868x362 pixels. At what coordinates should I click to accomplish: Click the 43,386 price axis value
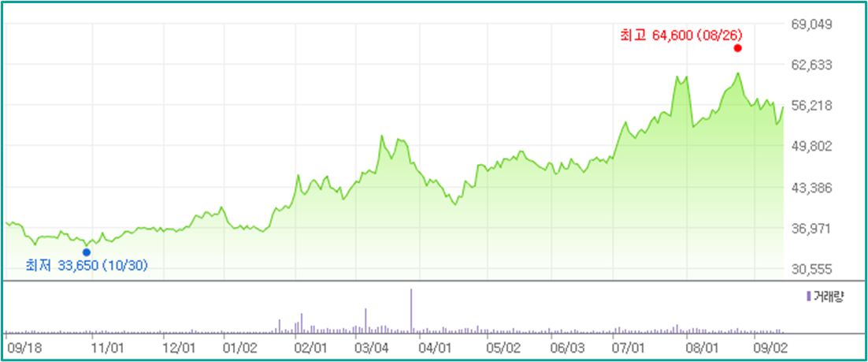click(x=812, y=188)
